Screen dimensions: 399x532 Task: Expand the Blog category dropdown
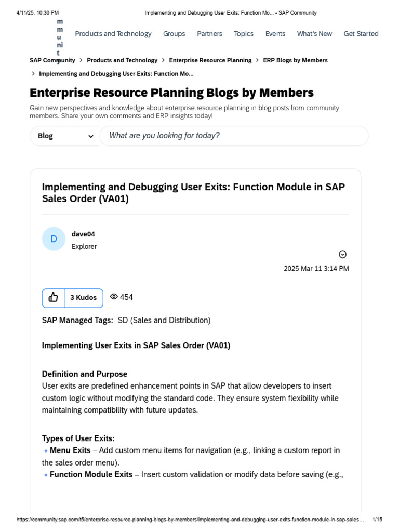click(x=64, y=136)
